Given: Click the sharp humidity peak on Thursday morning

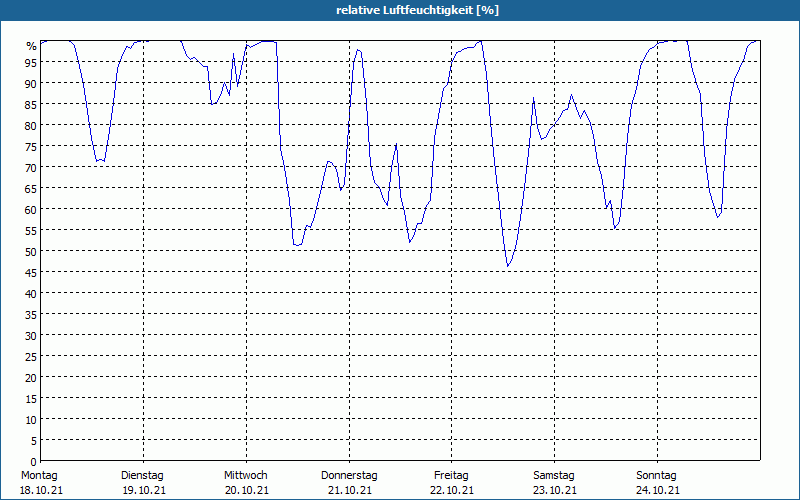Looking at the screenshot, I should 358,49.
